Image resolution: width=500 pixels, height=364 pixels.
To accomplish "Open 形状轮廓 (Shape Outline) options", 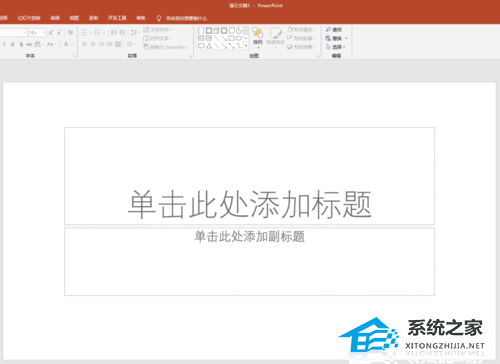I will tap(301, 38).
